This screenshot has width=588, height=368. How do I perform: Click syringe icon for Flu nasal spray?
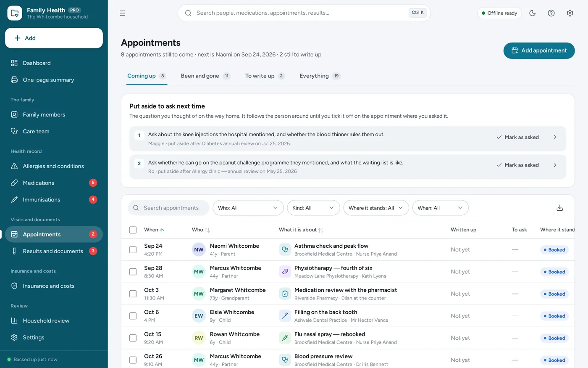point(285,338)
